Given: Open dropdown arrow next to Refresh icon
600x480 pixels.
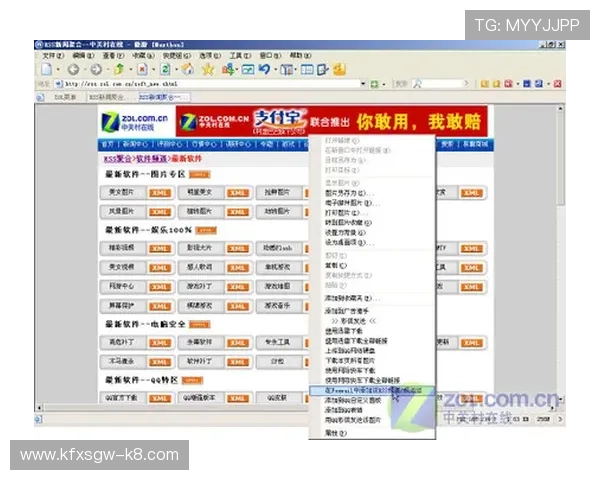Looking at the screenshot, I should pos(176,70).
